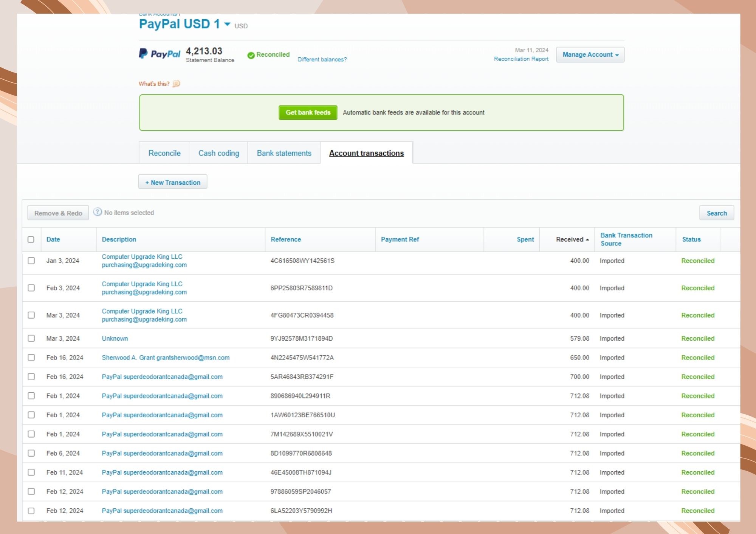756x534 pixels.
Task: Click reference 8D1099770R6808648
Action: pos(301,453)
